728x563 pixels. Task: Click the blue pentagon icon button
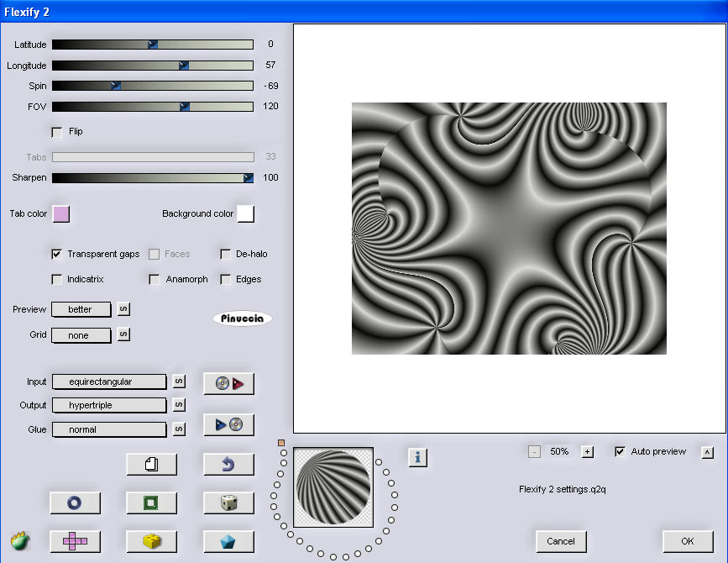click(x=229, y=541)
